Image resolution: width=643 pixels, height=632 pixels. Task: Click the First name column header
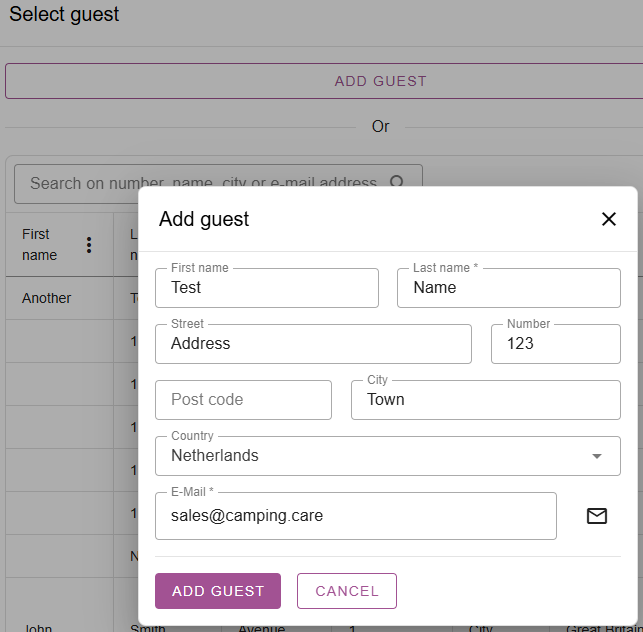pos(40,245)
